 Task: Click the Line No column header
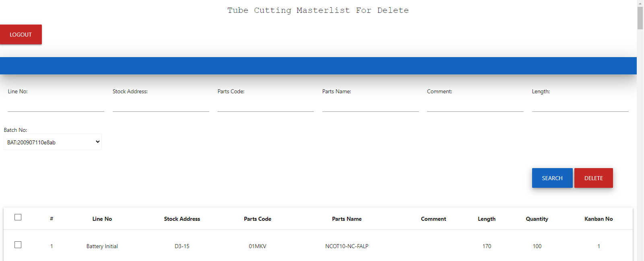point(102,219)
